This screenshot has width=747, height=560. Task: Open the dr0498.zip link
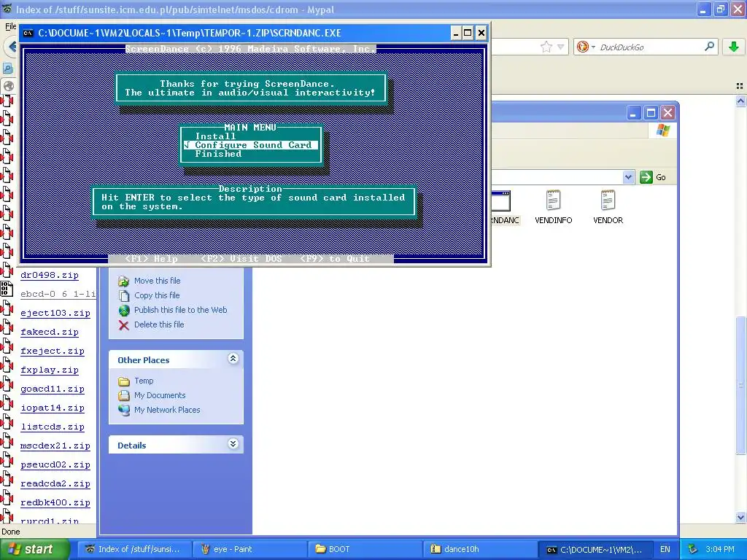coord(50,275)
